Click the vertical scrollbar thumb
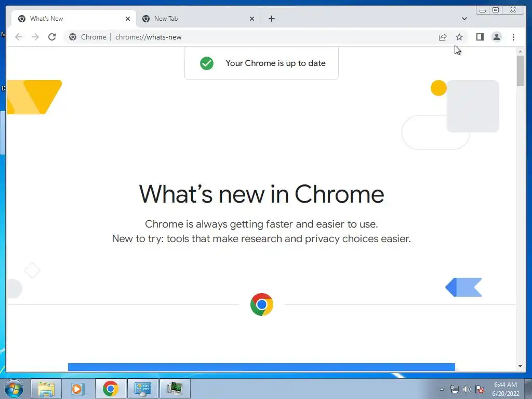532x399 pixels. (520, 71)
